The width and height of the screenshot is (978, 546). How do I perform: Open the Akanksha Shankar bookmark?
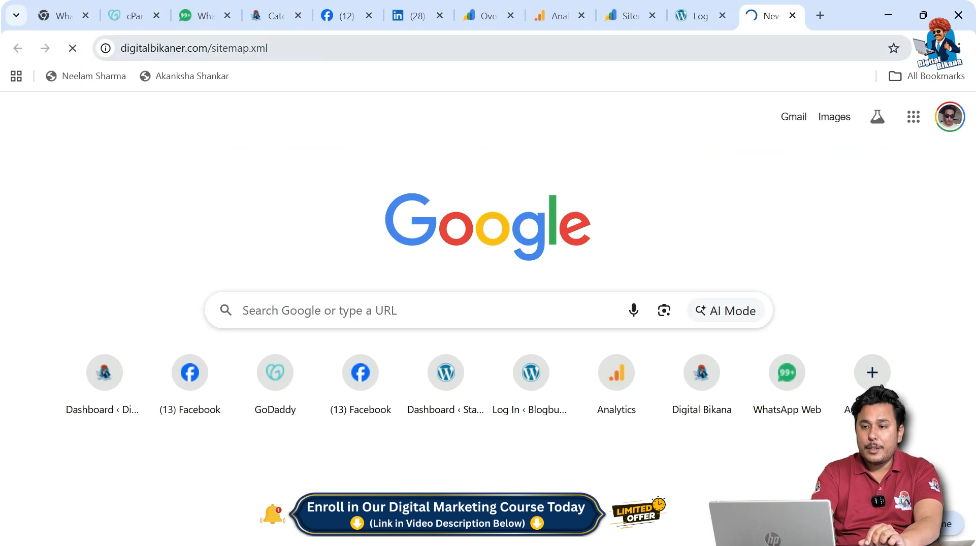click(x=184, y=76)
